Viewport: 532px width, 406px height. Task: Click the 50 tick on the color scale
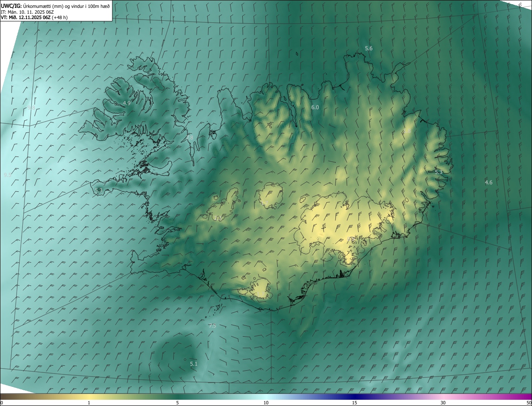[529, 403]
